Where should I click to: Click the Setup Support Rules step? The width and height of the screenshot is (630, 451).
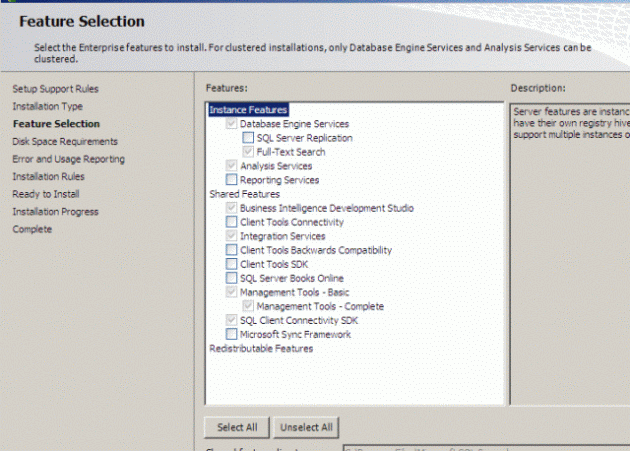55,89
